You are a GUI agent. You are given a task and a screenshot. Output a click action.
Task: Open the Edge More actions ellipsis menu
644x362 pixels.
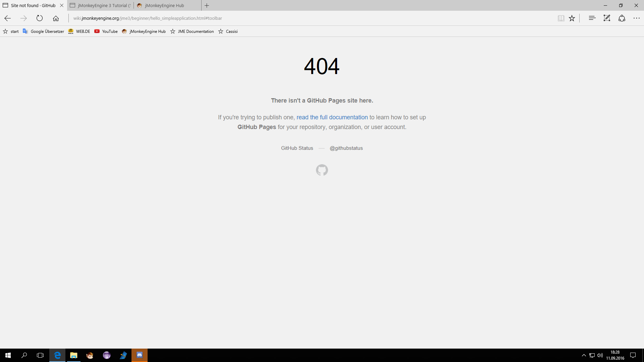pyautogui.click(x=637, y=18)
